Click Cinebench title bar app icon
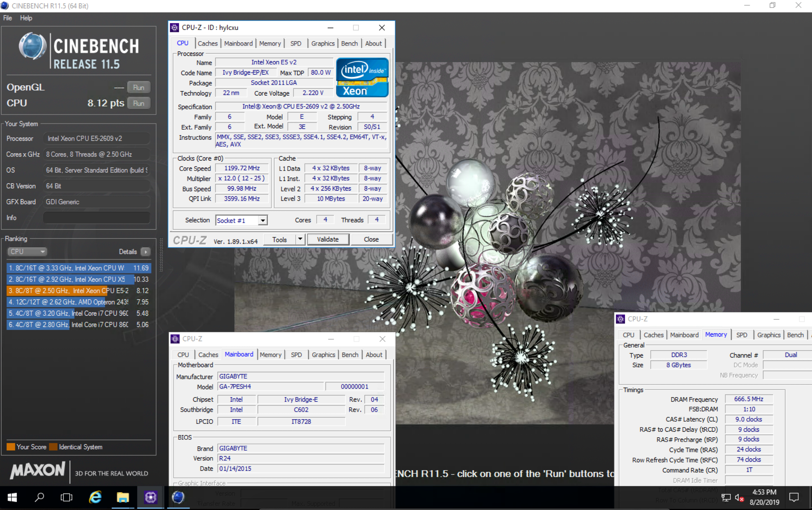 (x=5, y=6)
